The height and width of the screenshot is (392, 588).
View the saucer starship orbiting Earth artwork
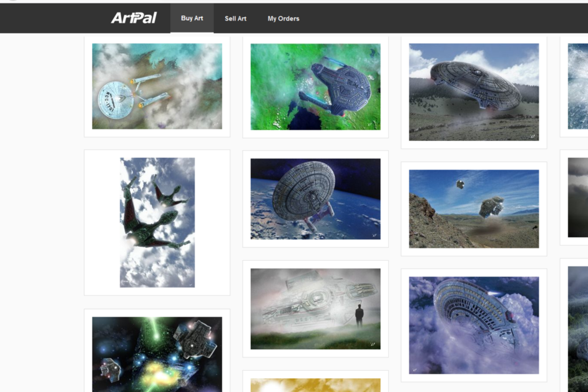tap(315, 199)
